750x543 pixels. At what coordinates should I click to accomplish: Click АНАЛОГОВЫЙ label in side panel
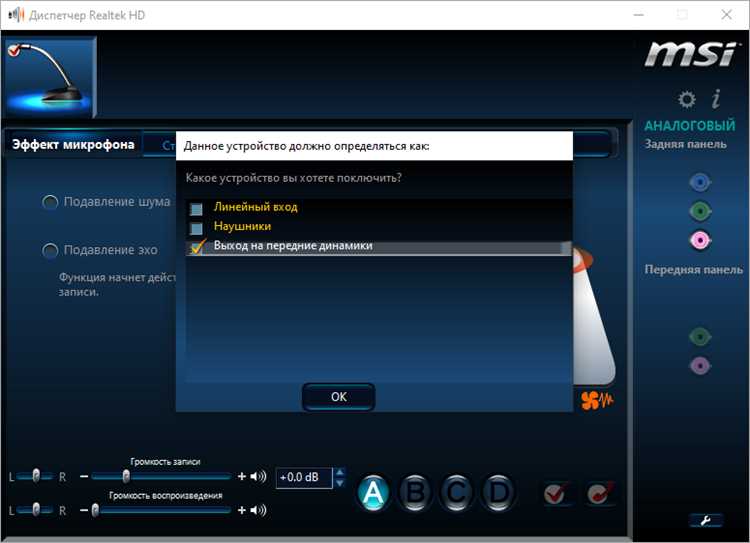click(x=690, y=126)
